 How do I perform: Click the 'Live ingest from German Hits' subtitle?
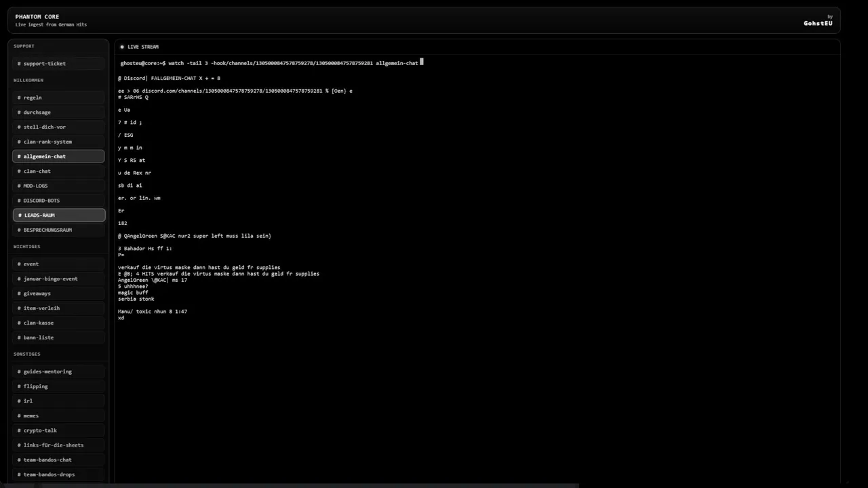coord(51,25)
